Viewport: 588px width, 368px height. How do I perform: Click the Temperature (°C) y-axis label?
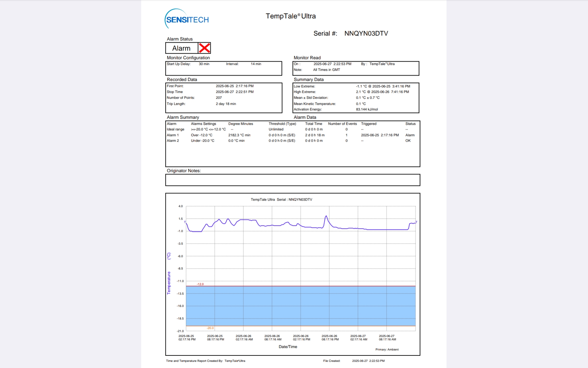click(169, 274)
